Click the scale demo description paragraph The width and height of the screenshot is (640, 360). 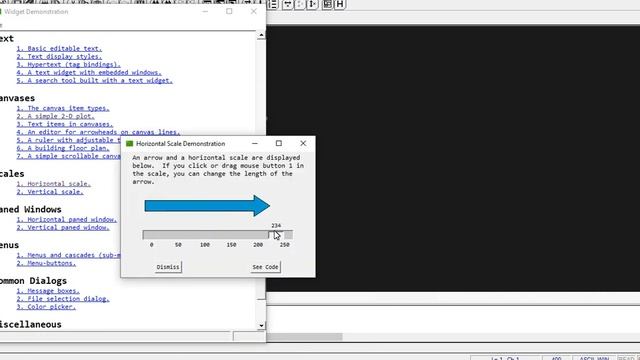(218, 169)
